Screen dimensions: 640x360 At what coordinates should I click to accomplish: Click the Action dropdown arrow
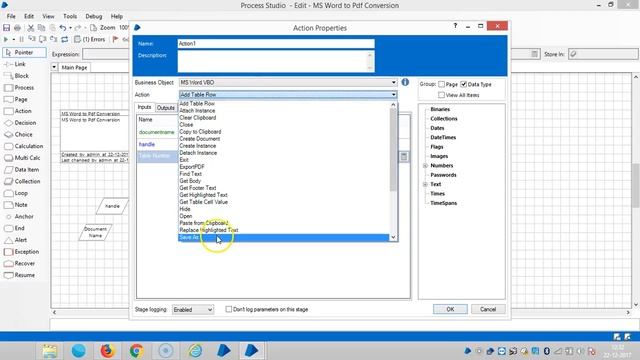(x=393, y=95)
